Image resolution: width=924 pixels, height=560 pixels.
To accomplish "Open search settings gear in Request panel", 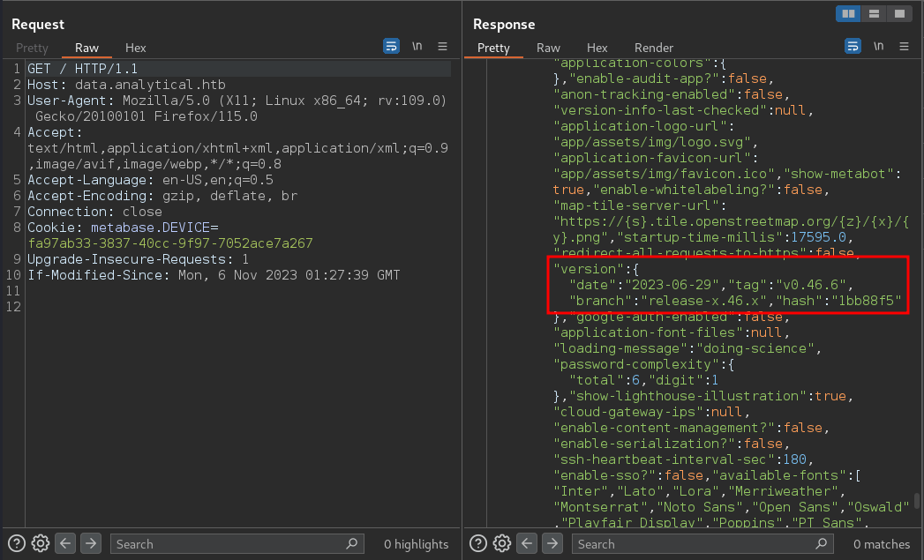I will click(x=40, y=543).
